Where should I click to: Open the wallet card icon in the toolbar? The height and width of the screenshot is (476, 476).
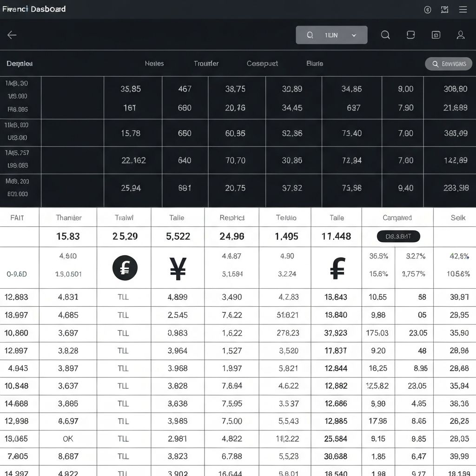tap(410, 34)
